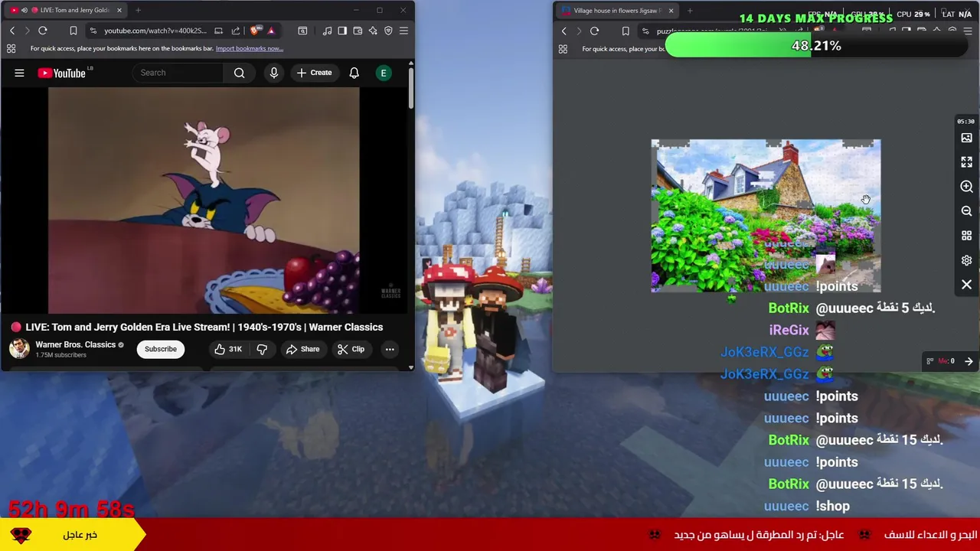This screenshot has height=551, width=980.
Task: Close the Tom and Jerry YouTube tab
Action: [x=119, y=10]
